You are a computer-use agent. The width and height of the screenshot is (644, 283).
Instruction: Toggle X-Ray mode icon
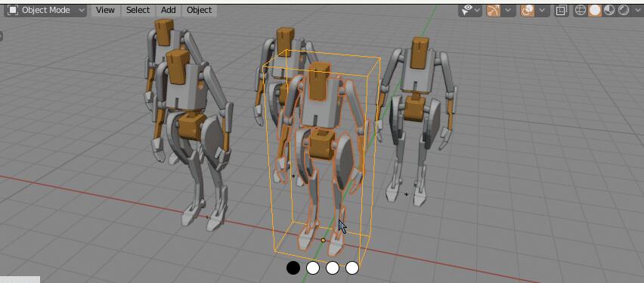pyautogui.click(x=561, y=11)
